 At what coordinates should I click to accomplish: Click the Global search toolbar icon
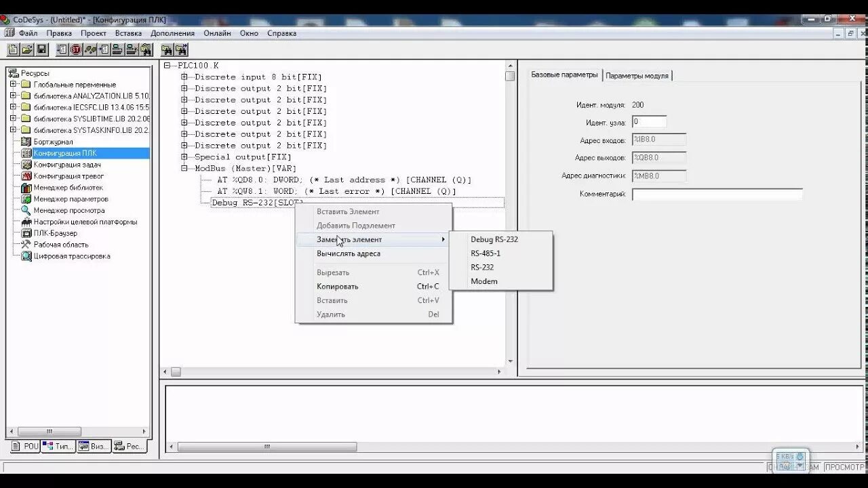point(146,49)
